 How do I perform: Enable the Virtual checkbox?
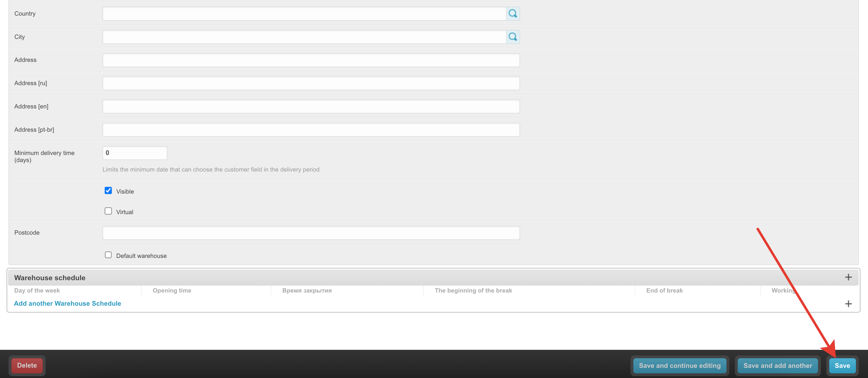(108, 211)
